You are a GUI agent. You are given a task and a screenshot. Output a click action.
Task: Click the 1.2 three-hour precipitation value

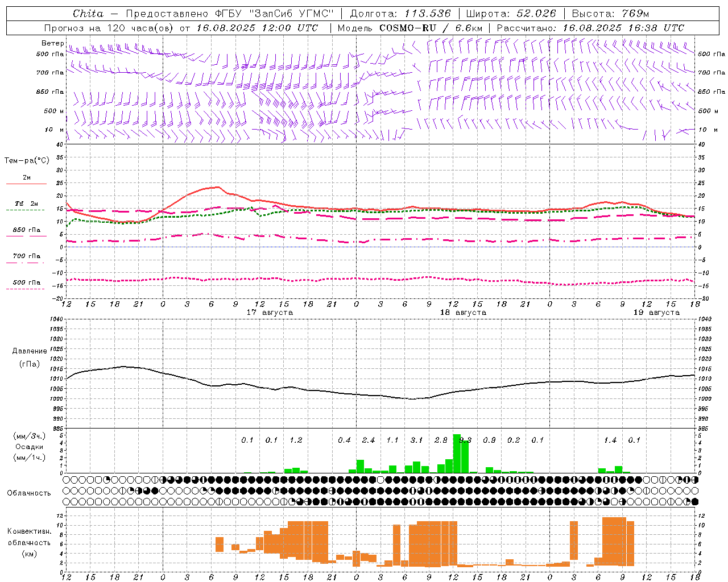[x=296, y=440]
